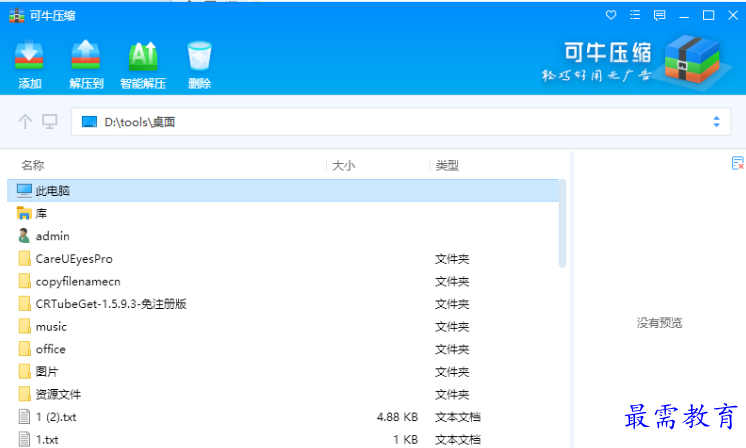Go up one directory with the arrow icon
The width and height of the screenshot is (746, 448).
26,122
